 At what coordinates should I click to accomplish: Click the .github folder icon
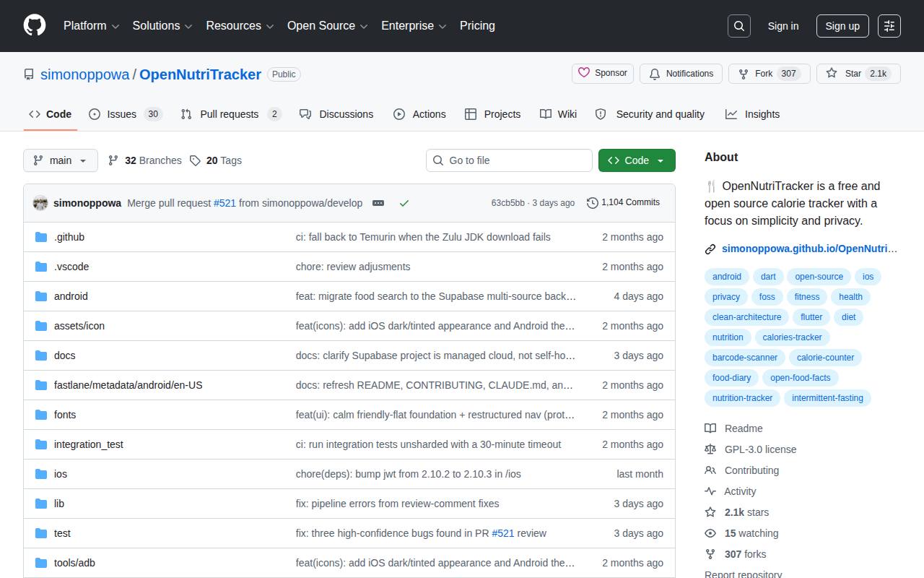(x=41, y=237)
